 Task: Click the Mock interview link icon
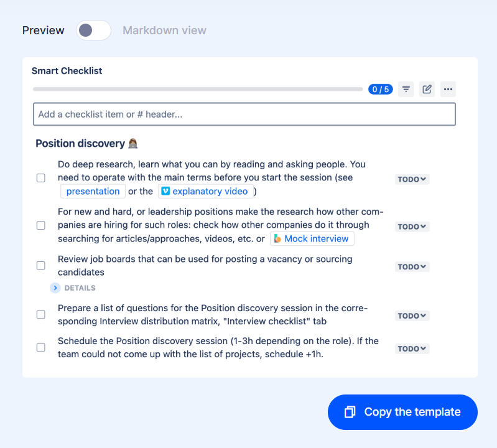tap(277, 239)
